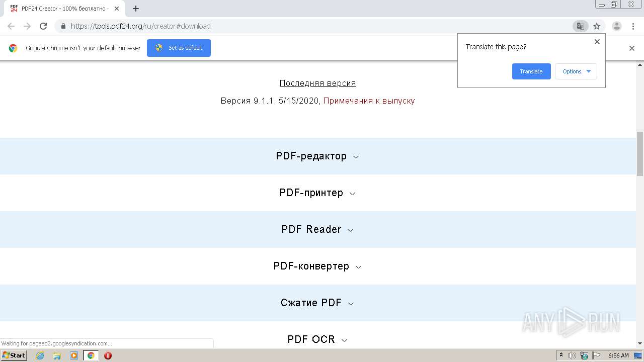Click the translate icon in address bar
644x362 pixels.
(580, 26)
